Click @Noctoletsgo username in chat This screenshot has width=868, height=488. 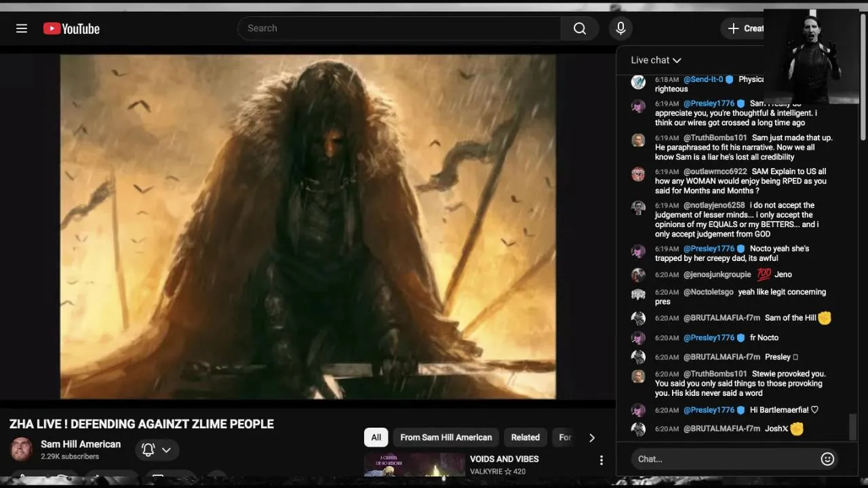(x=709, y=292)
